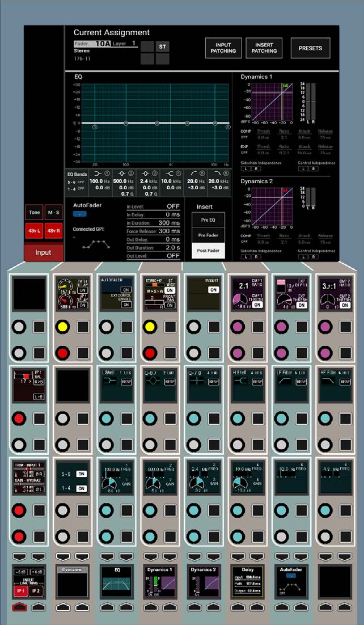Toggle EXP THRESH ON button

[x=301, y=305]
